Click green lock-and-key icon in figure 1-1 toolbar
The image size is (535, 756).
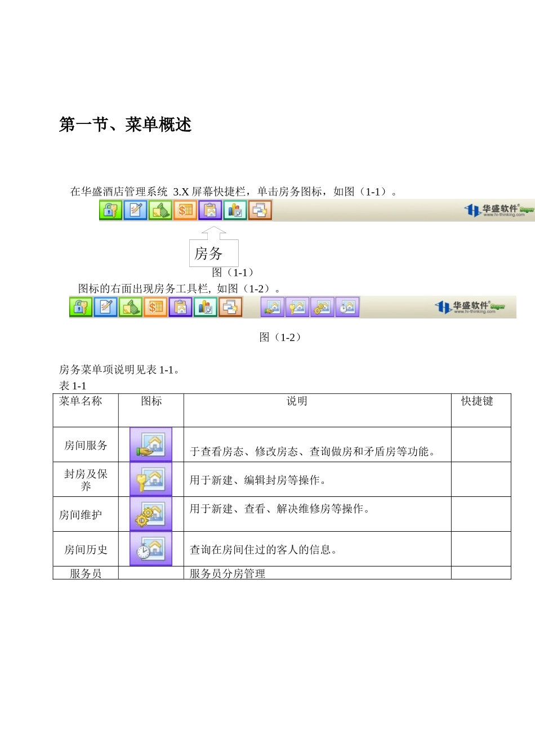coord(111,210)
